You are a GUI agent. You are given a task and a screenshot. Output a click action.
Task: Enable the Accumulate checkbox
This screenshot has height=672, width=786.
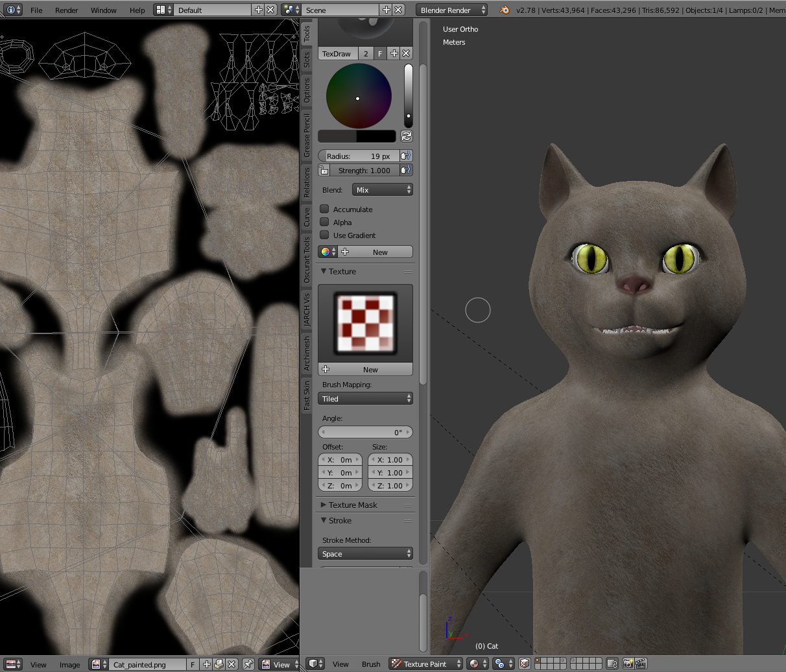click(x=324, y=209)
